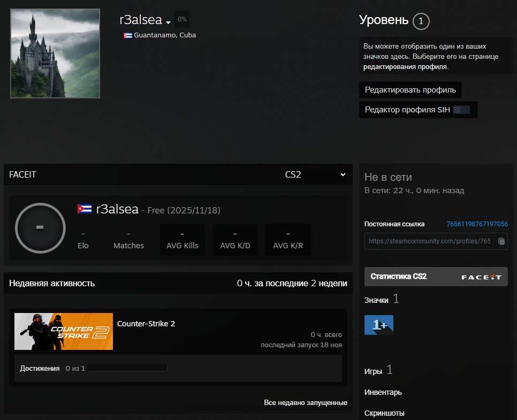Click the blue 1+ badge icon
Viewport: 517px width, 420px height.
[379, 325]
